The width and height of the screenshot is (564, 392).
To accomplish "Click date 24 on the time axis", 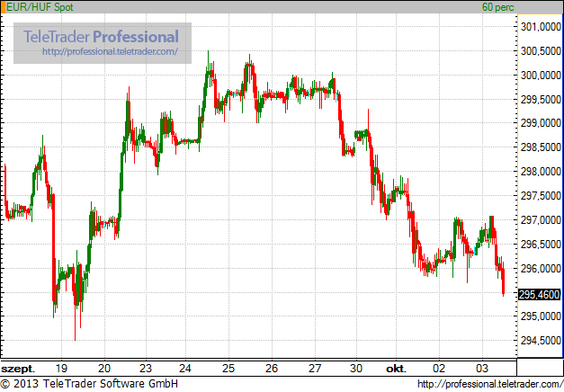I will pyautogui.click(x=185, y=369).
